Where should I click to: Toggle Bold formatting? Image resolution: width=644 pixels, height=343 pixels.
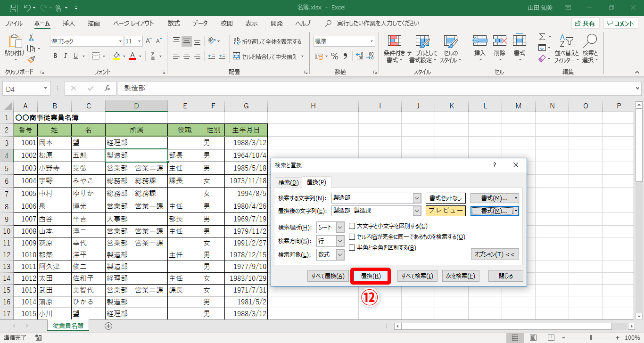pyautogui.click(x=55, y=56)
